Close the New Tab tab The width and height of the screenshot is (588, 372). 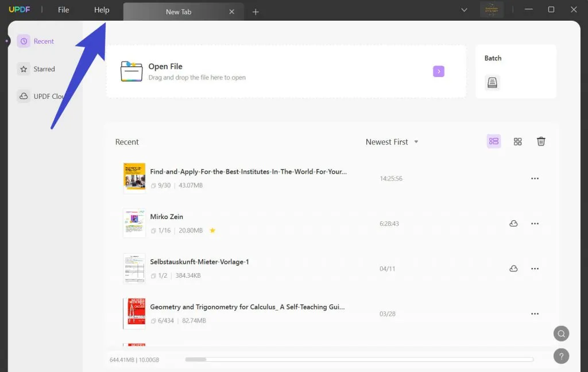[x=232, y=12]
